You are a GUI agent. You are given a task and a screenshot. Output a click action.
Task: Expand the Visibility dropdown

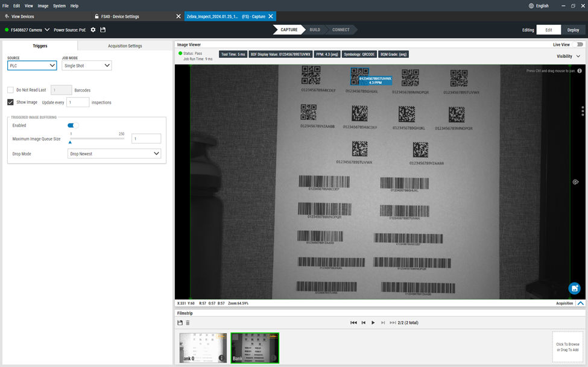568,56
